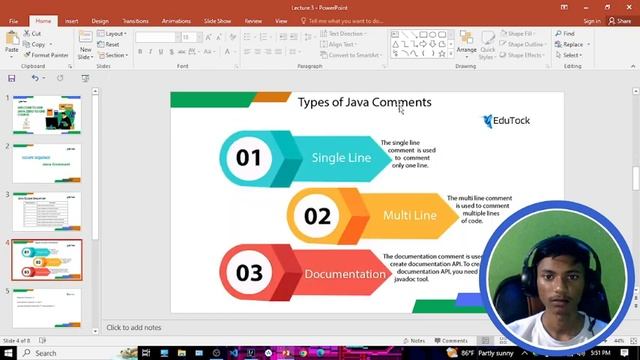Apply bullets to the text
Screen dimensions: 640x360
click(247, 37)
